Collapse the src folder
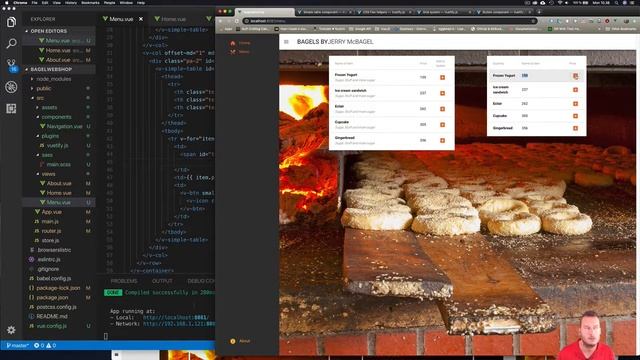The width and height of the screenshot is (640, 360). [40, 98]
